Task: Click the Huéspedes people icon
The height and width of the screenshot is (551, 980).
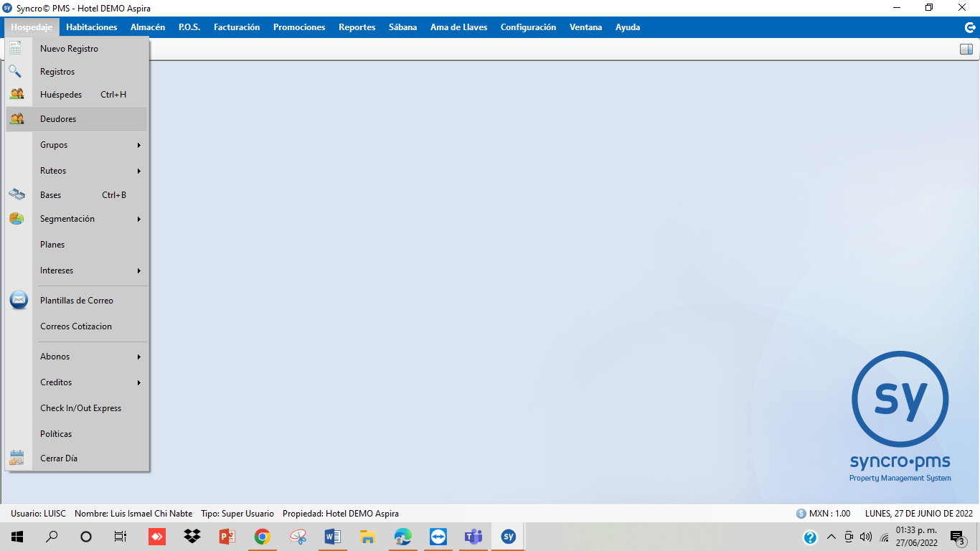Action: click(17, 95)
